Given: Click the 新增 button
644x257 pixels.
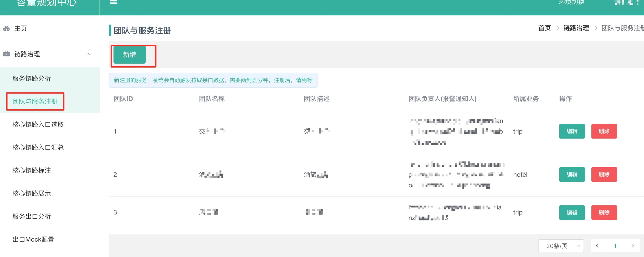Looking at the screenshot, I should tap(129, 55).
